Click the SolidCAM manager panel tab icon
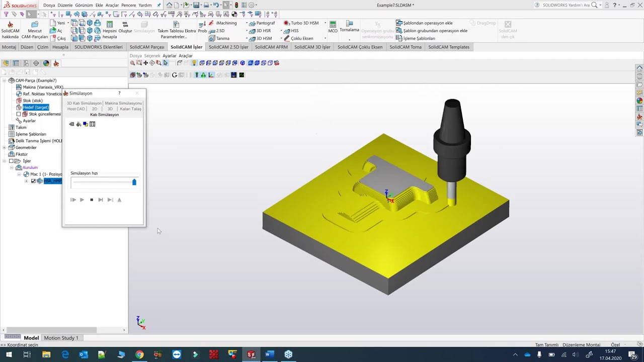This screenshot has width=644, height=362. 56,63
